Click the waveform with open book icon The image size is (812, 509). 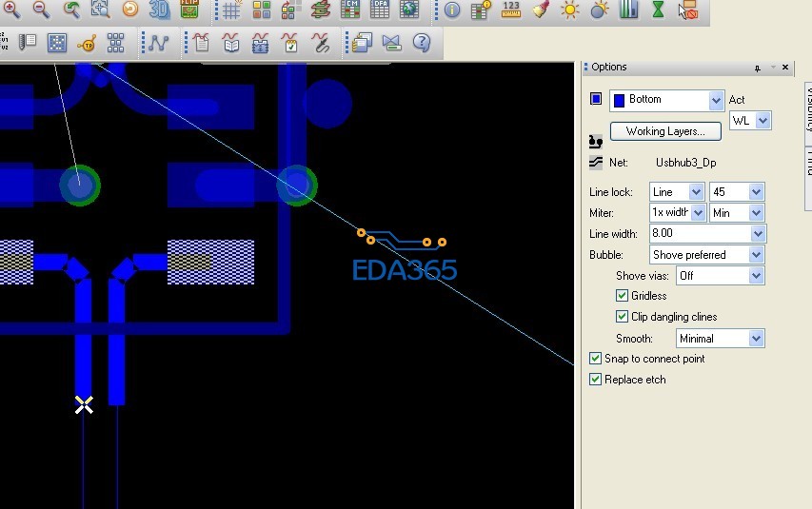click(x=231, y=43)
